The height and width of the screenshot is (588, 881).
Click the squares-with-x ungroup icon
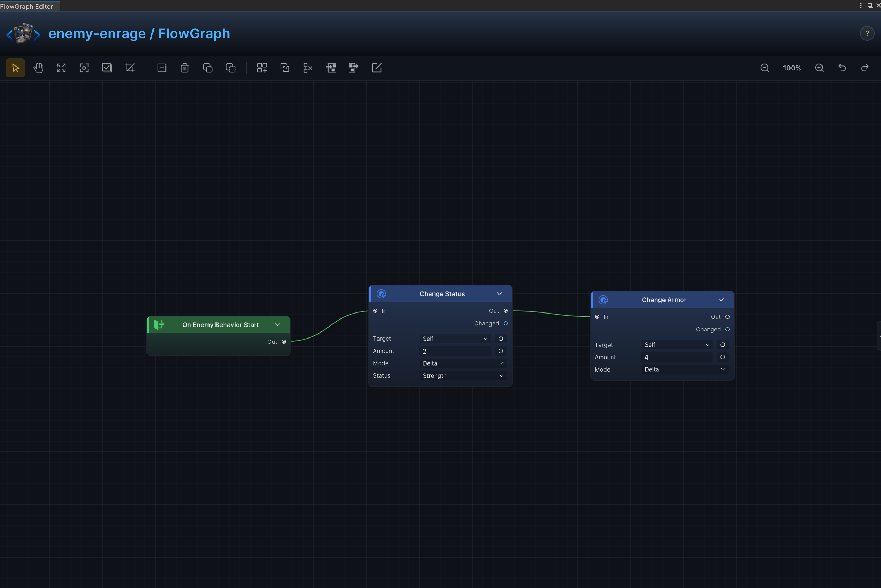tap(308, 68)
